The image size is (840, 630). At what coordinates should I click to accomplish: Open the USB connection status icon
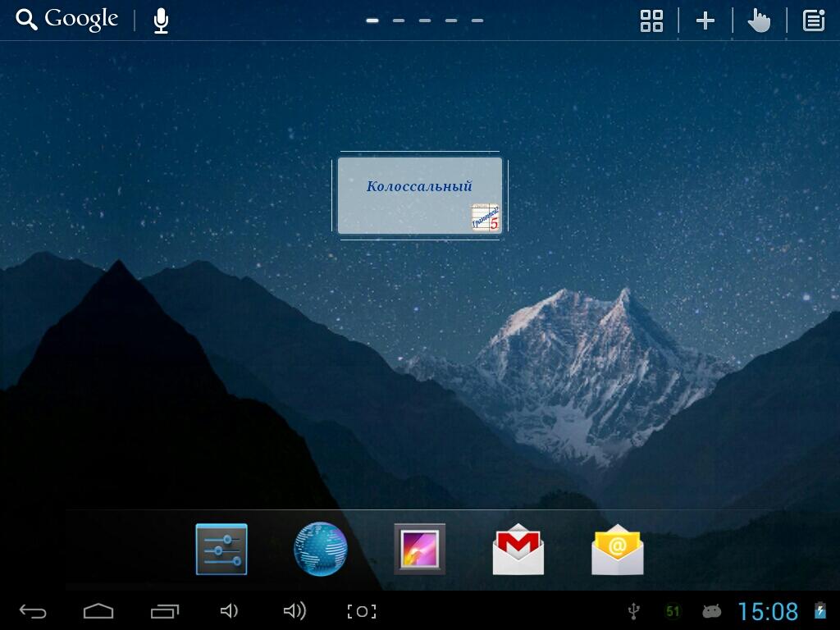(634, 611)
